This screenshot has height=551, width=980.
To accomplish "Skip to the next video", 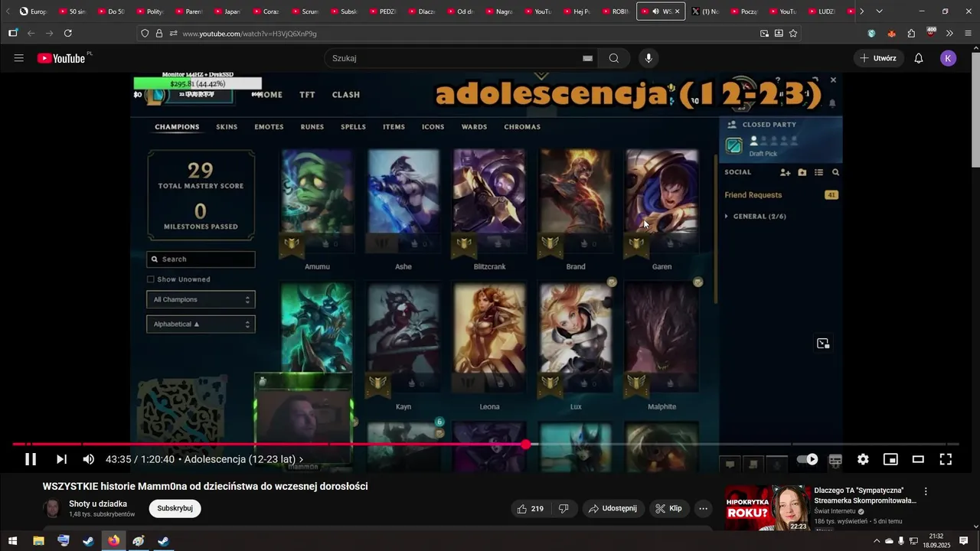I will [61, 459].
